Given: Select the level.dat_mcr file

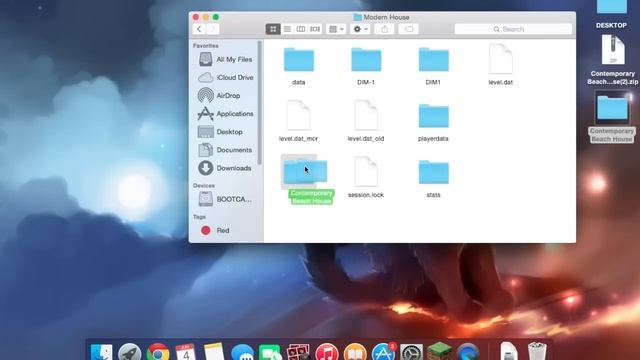Looking at the screenshot, I should click(299, 116).
